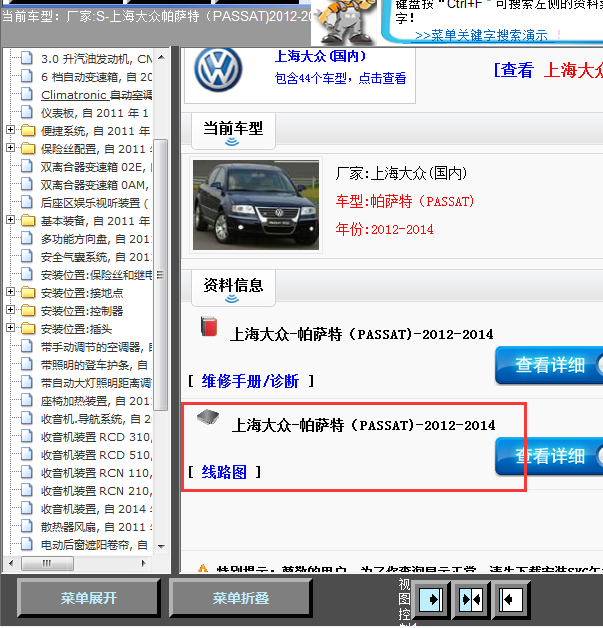
Task: Select 双离合器变速箱 02E tree item
Action: click(x=96, y=167)
